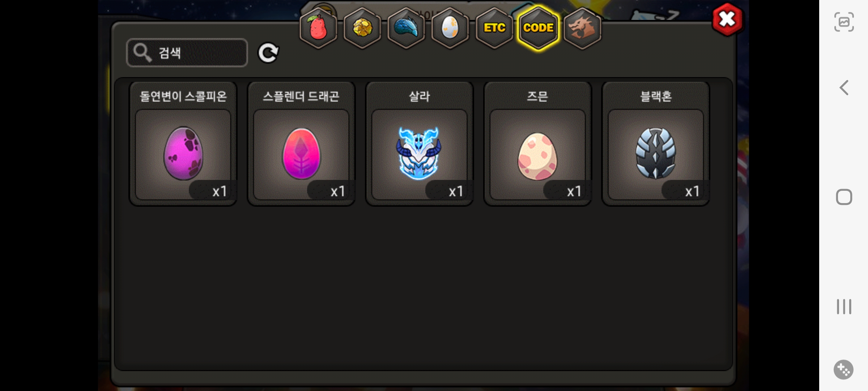Pick the 즈믄 cream spotted egg
This screenshot has width=868, height=391.
click(538, 144)
